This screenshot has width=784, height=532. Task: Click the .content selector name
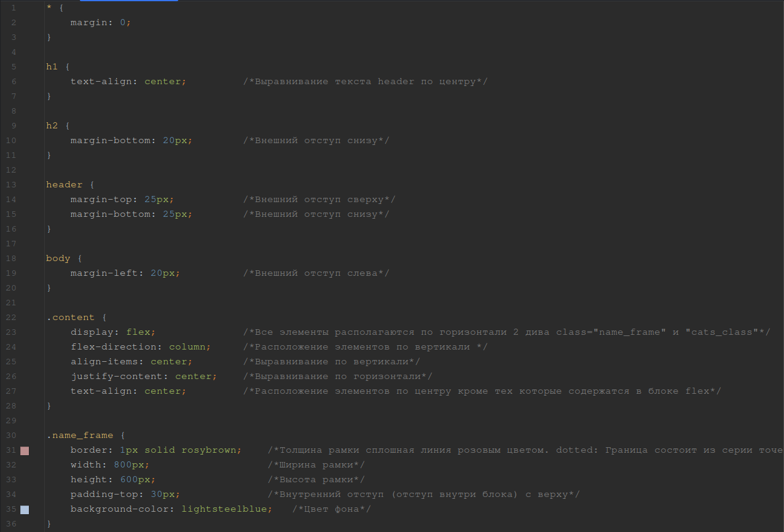(x=71, y=318)
